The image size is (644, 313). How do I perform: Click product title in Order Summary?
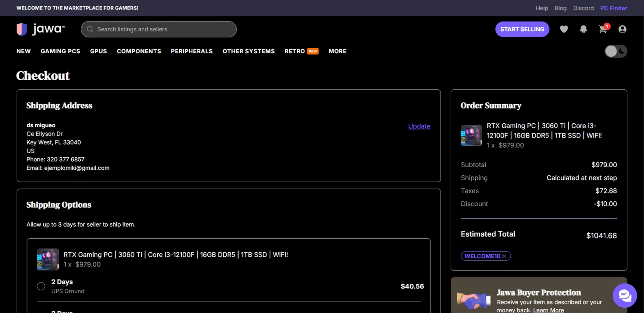tap(544, 131)
